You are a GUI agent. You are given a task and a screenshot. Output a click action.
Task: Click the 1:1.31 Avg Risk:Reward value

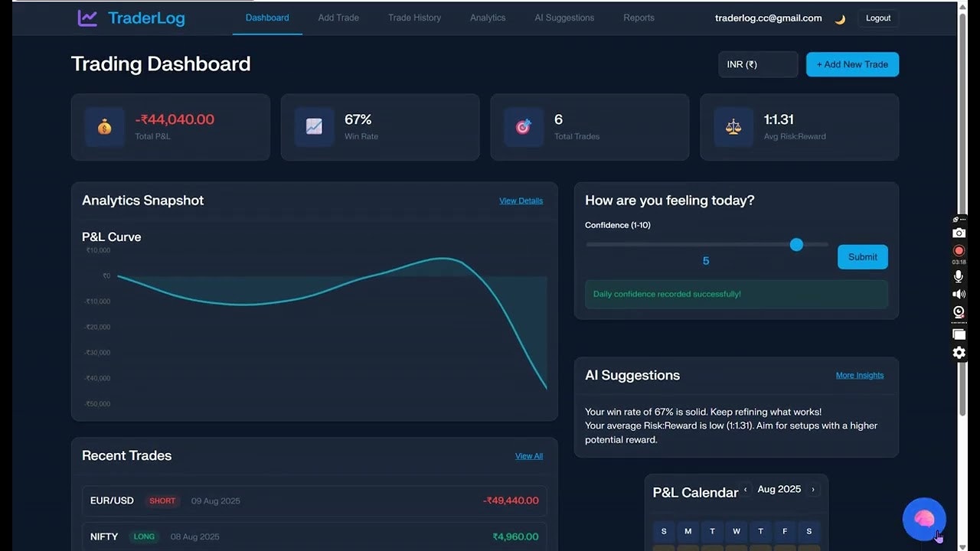(779, 119)
